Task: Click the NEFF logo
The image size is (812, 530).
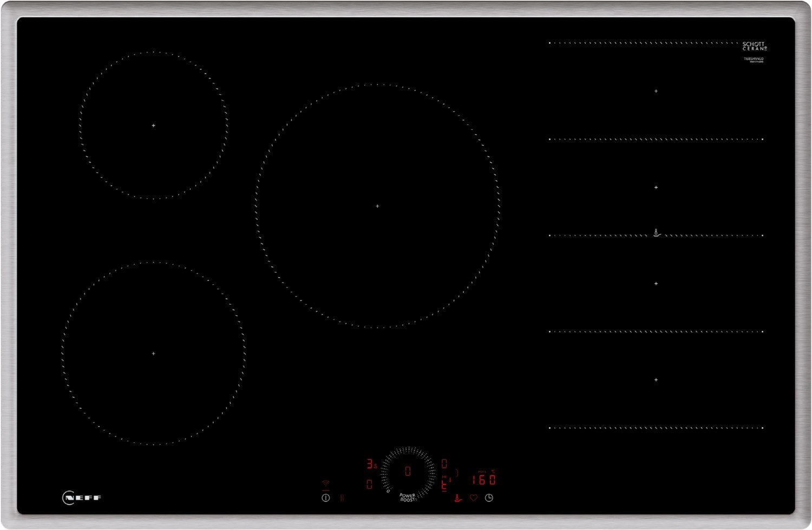Action: pyautogui.click(x=82, y=498)
